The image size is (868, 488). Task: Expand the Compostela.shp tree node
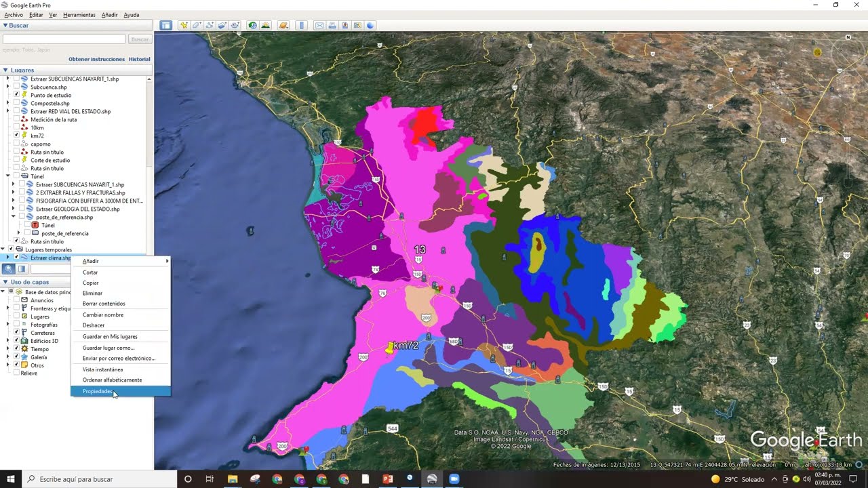(x=7, y=103)
